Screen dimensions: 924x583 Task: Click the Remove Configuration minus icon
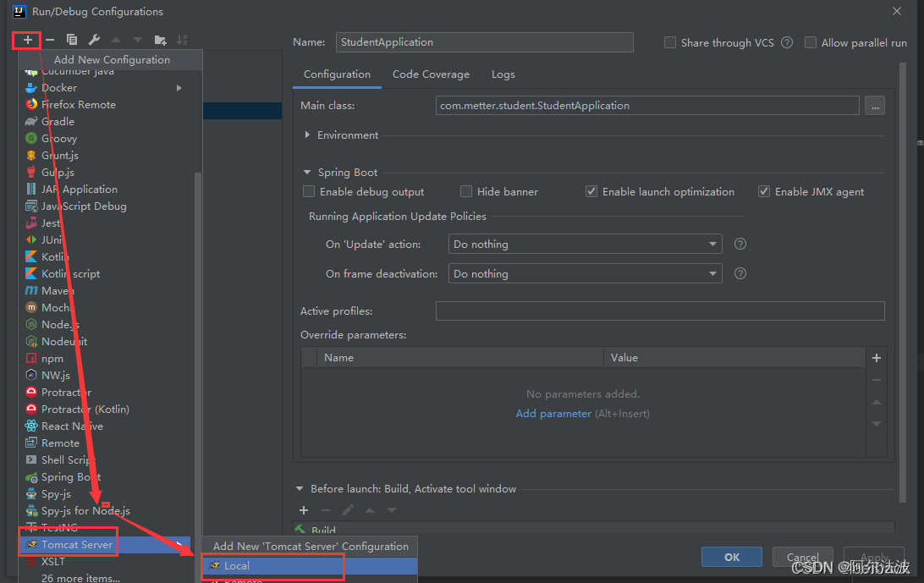[50, 40]
